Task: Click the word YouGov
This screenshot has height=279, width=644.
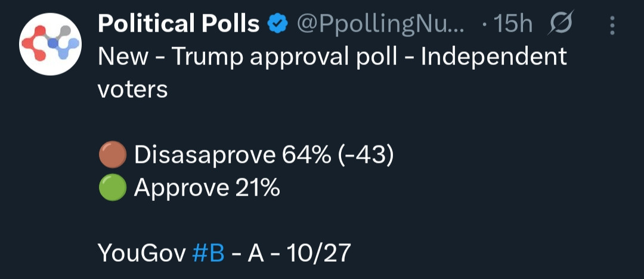Action: (141, 253)
